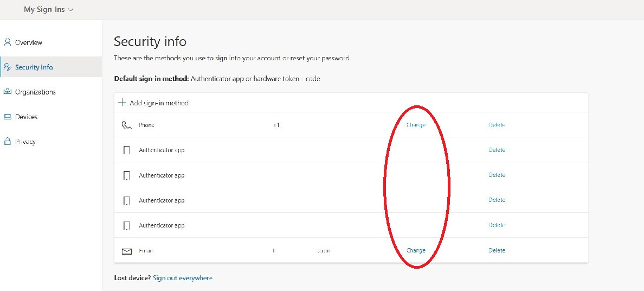Click the Security info heading
Screen dimensions: 644x291
[x=150, y=42]
